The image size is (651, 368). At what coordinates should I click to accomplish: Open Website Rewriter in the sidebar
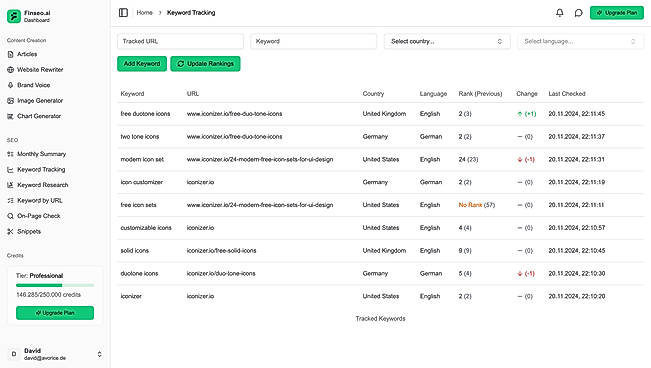coord(40,70)
